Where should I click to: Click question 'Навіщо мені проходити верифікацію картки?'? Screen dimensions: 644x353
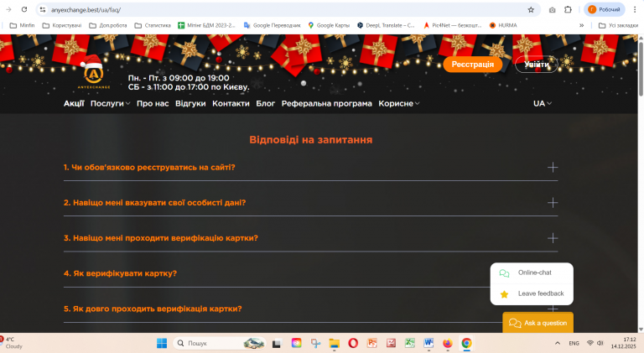coord(161,238)
